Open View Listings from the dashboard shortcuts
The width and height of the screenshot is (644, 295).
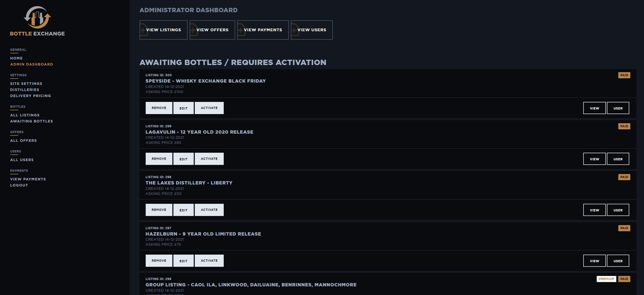coord(163,30)
